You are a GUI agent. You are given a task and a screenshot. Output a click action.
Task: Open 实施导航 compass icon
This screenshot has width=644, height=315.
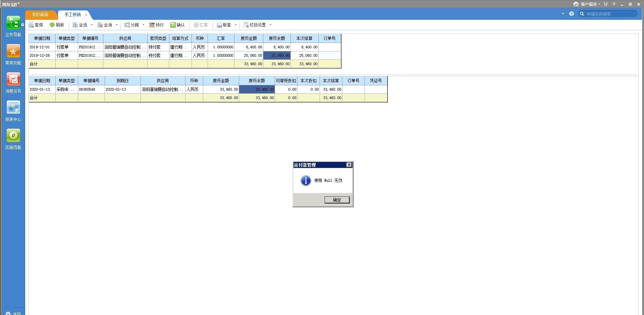13,136
